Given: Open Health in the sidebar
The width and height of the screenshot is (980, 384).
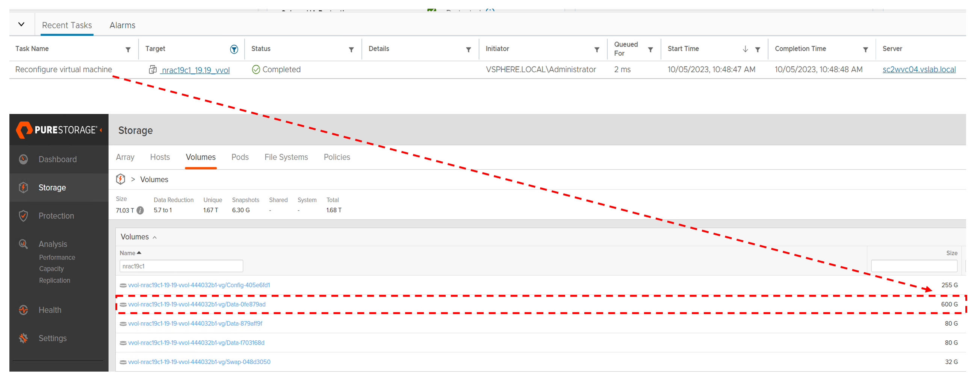Looking at the screenshot, I should point(50,310).
